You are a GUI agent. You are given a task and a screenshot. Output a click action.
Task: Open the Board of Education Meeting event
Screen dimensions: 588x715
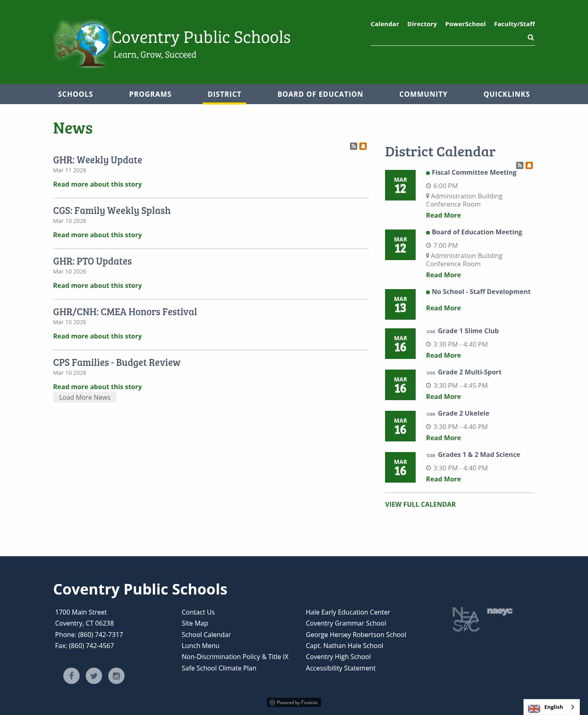pos(477,232)
